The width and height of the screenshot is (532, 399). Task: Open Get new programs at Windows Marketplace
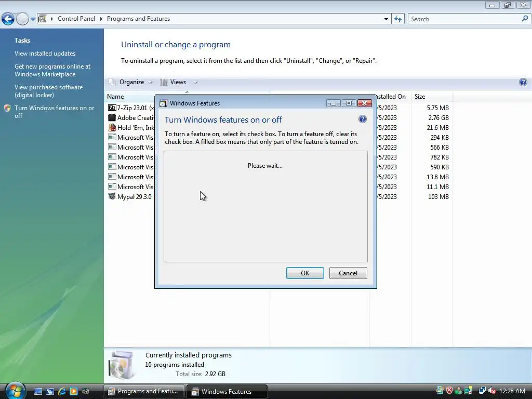(52, 70)
